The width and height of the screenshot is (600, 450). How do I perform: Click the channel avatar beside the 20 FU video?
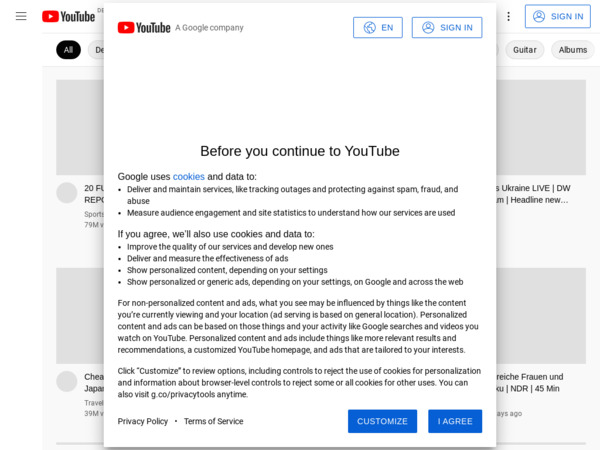pos(67,192)
